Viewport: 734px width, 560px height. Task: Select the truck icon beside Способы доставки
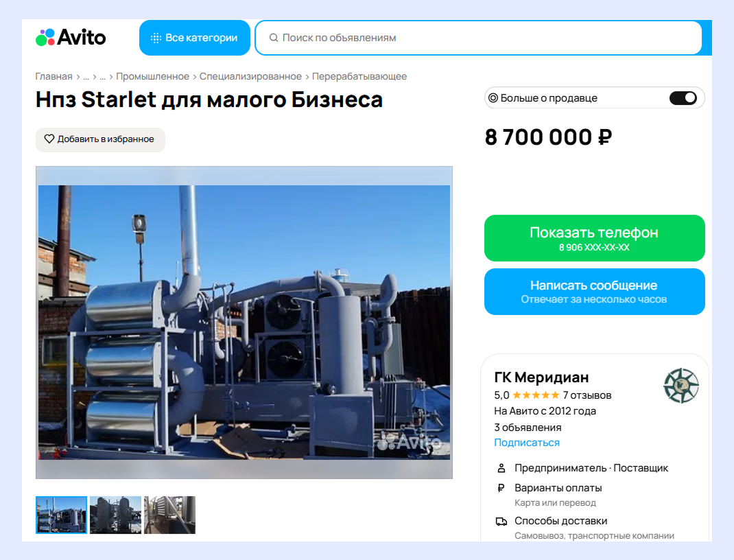click(x=501, y=521)
